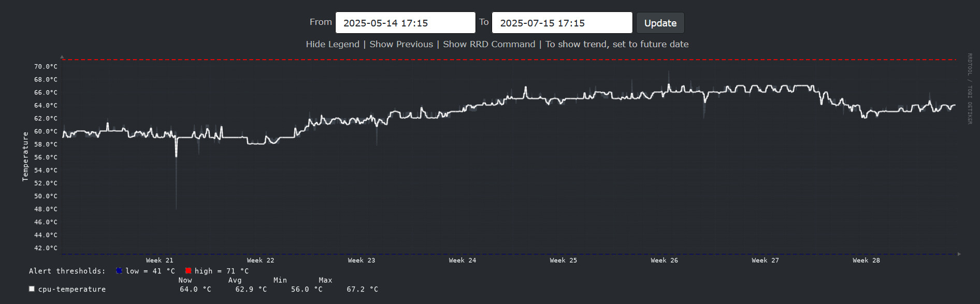Click the 'To show trend' hint text

[617, 44]
